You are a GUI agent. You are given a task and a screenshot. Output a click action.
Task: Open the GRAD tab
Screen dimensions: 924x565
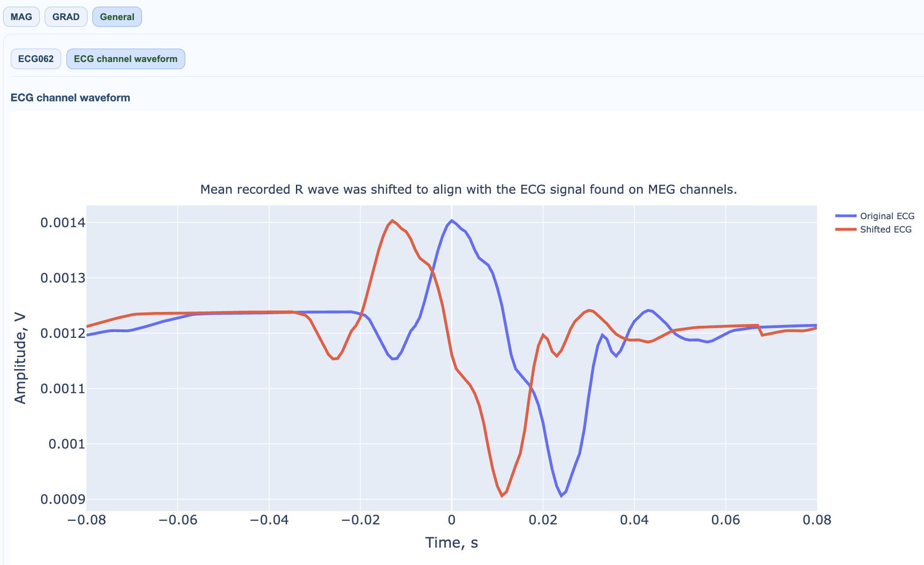[x=66, y=17]
